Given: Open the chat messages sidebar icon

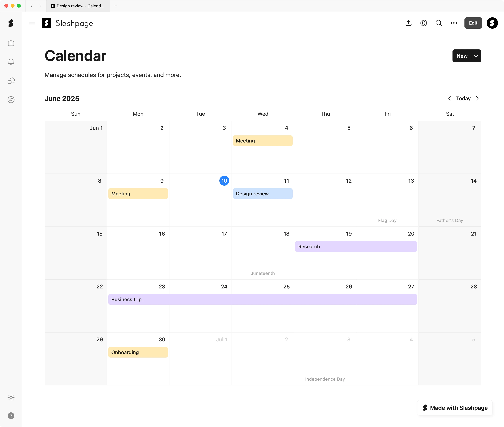Looking at the screenshot, I should 11,81.
